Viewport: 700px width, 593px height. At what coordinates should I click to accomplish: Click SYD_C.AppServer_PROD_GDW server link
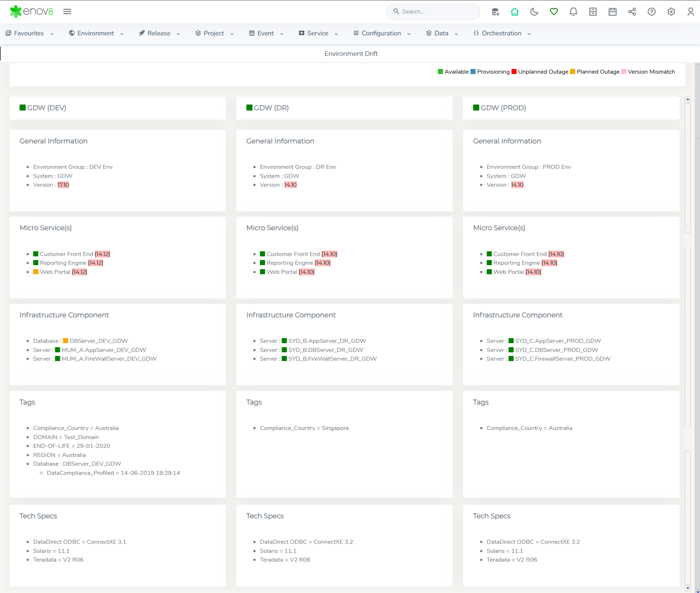[558, 341]
